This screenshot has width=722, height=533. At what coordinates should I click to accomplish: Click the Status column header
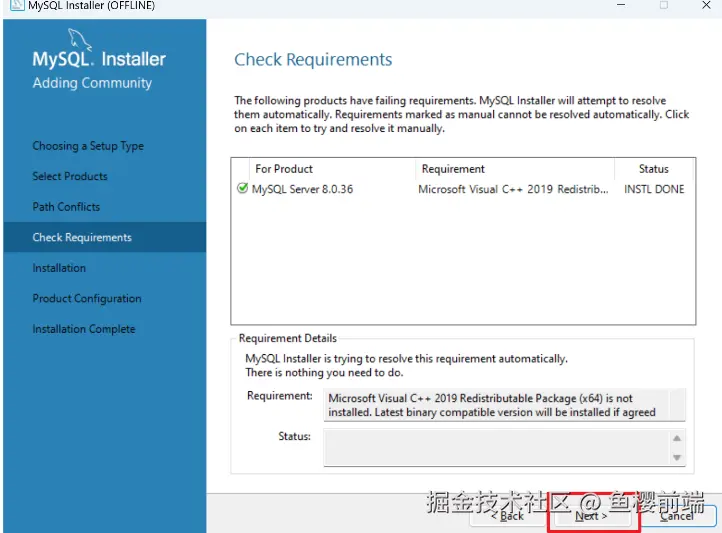(653, 169)
